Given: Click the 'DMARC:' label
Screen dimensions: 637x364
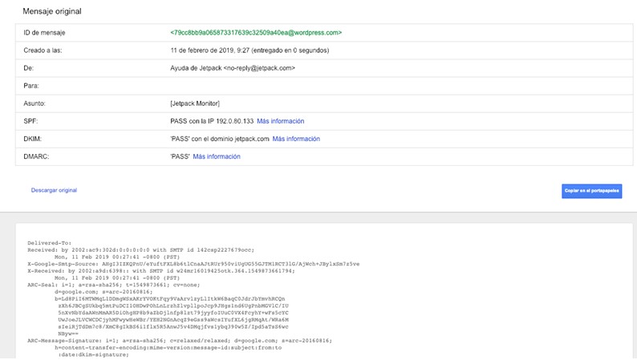Looking at the screenshot, I should click(36, 156).
